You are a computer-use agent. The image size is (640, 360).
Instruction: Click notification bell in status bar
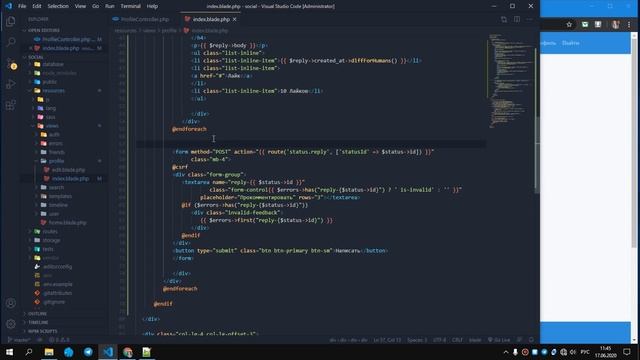531,340
